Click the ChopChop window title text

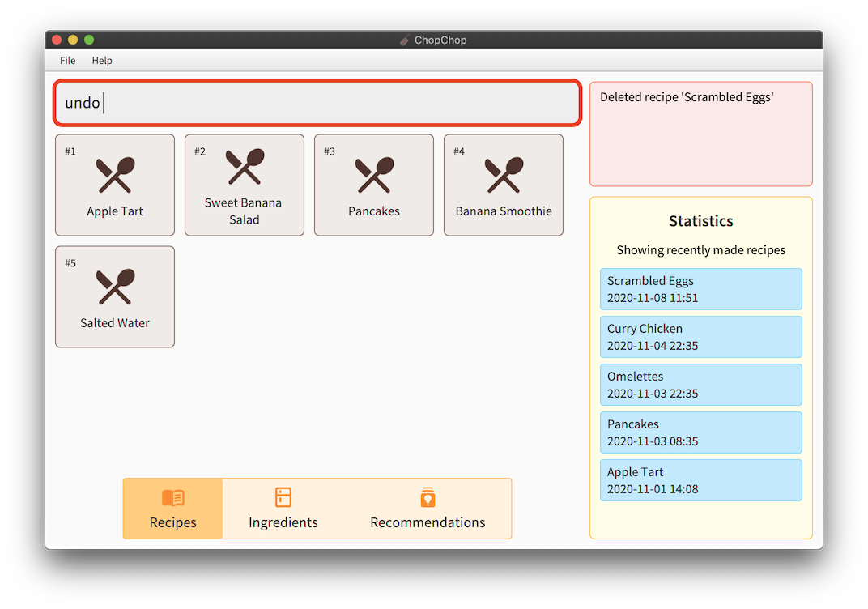(x=440, y=40)
